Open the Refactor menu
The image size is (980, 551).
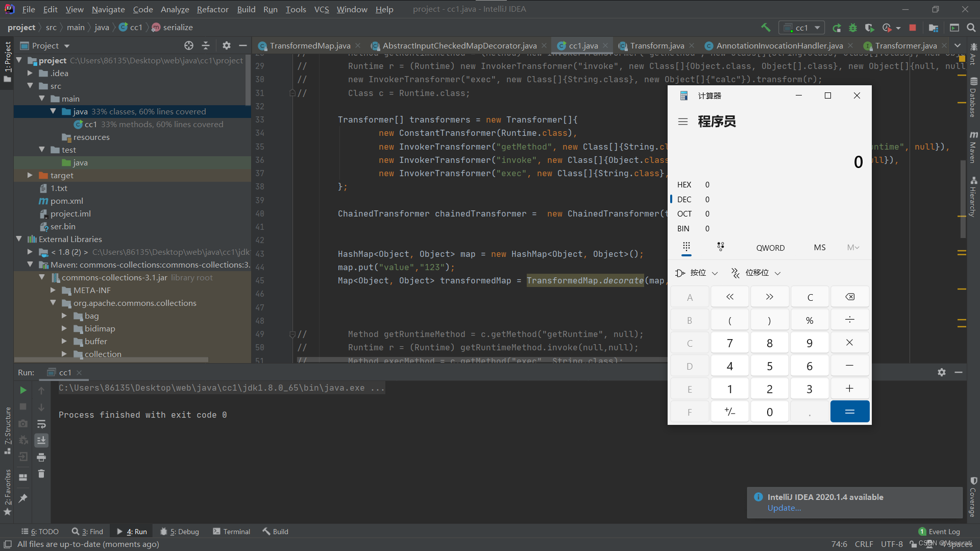(x=212, y=9)
